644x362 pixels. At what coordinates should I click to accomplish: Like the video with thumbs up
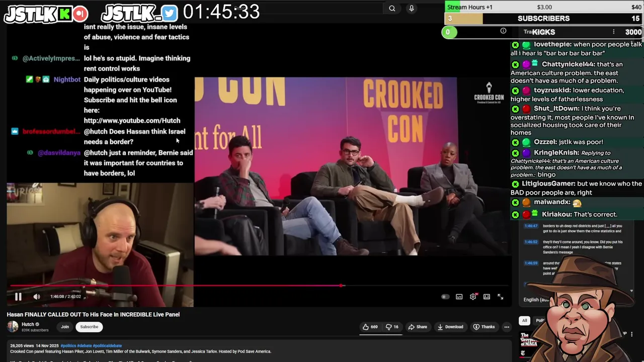(370, 327)
